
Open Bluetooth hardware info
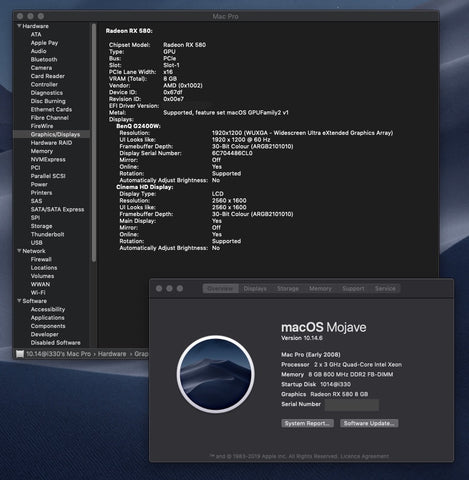(x=44, y=59)
